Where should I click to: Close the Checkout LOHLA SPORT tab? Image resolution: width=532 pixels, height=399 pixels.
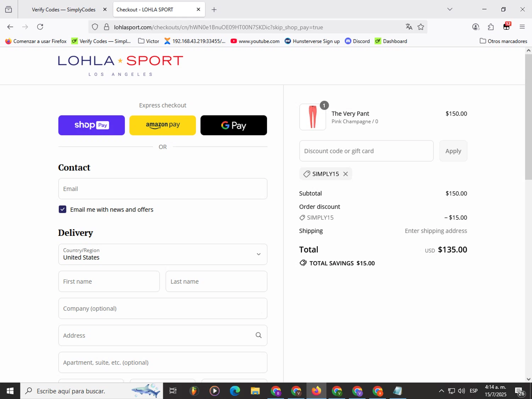point(198,10)
